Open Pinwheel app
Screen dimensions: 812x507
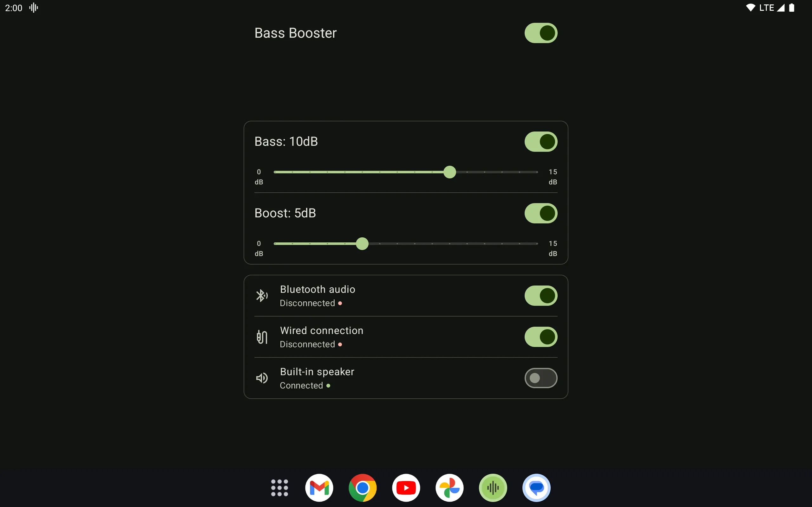click(449, 487)
